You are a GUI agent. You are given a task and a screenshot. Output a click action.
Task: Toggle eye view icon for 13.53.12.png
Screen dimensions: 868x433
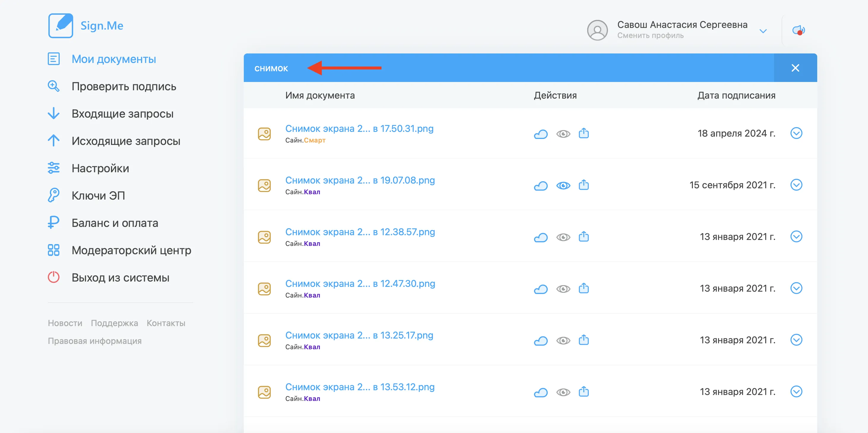tap(563, 392)
